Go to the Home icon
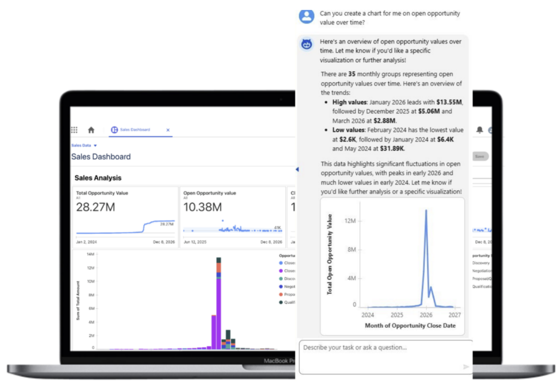The height and width of the screenshot is (392, 558). coord(91,130)
